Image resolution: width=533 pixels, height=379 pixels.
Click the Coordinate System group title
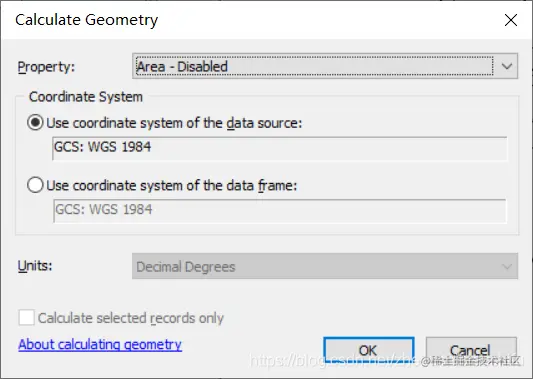coord(86,97)
